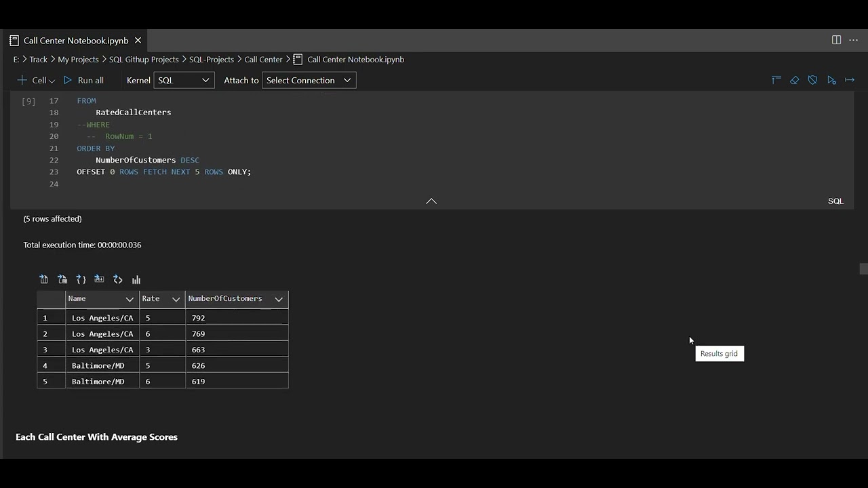Click breadcrumb SQL-Projects folder
Image resolution: width=868 pixels, height=488 pixels.
(212, 60)
